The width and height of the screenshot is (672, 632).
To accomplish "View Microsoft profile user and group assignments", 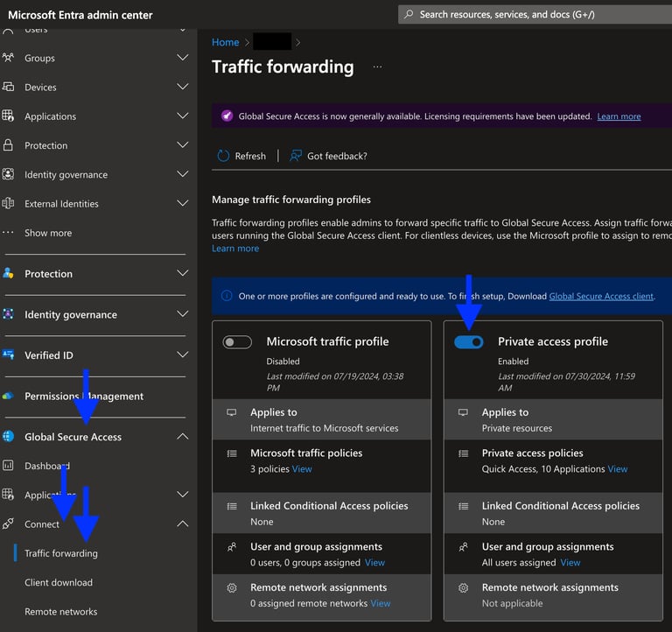I will [374, 563].
